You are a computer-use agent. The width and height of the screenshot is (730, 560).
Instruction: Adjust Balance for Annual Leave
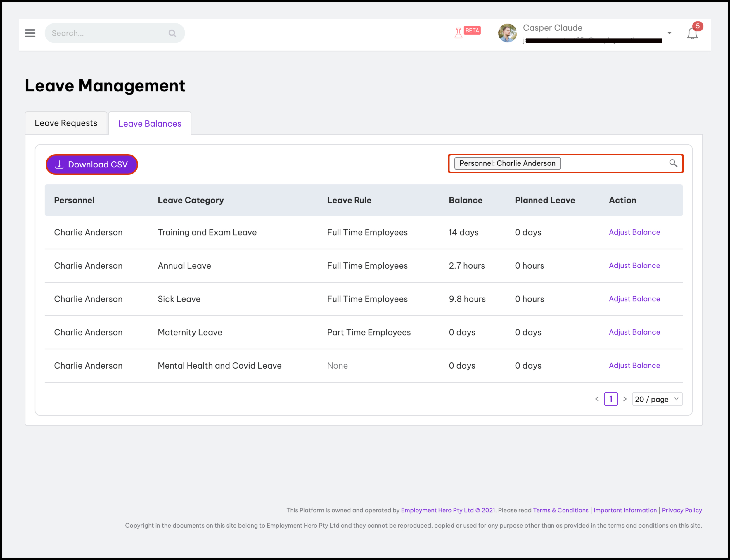tap(634, 266)
